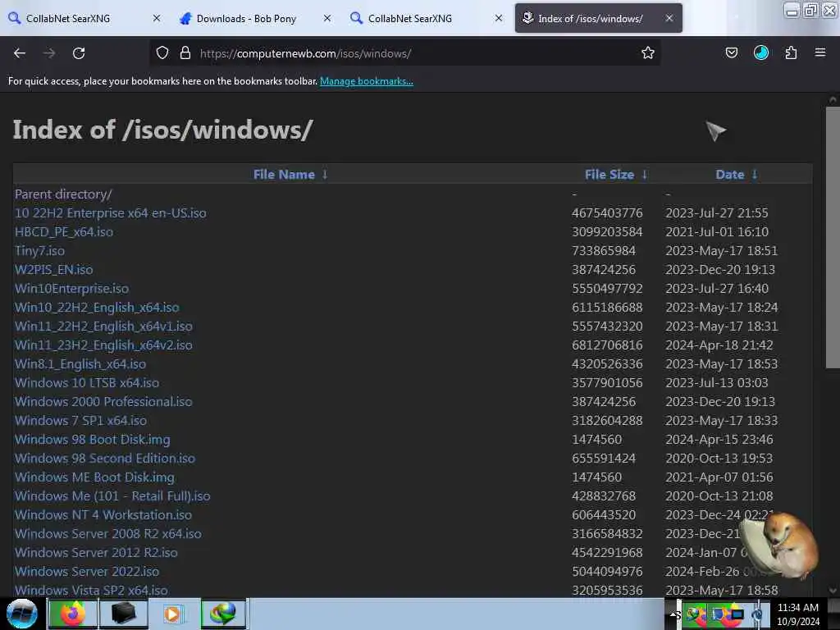
Task: Open Windows Server 2022.iso link
Action: [x=87, y=572]
